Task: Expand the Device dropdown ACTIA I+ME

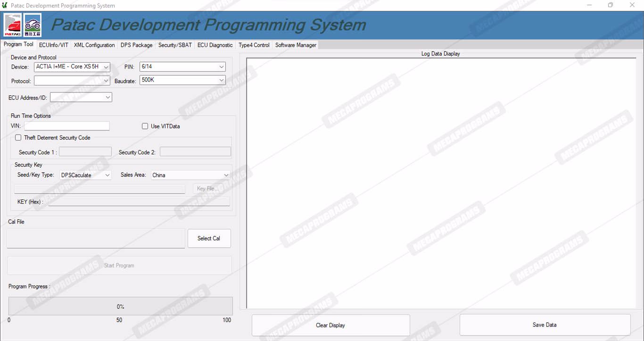Action: tap(72, 67)
